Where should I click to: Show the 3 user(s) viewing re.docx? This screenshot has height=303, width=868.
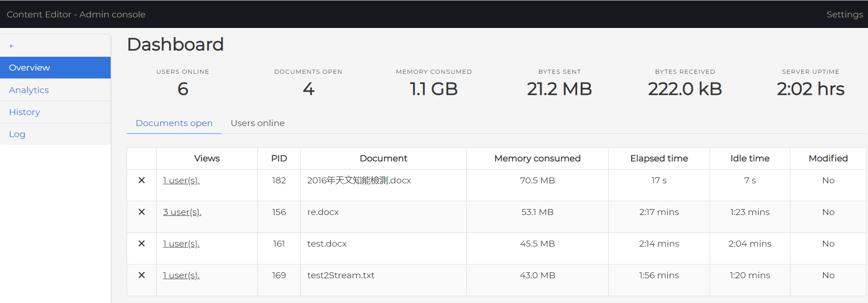pos(182,212)
